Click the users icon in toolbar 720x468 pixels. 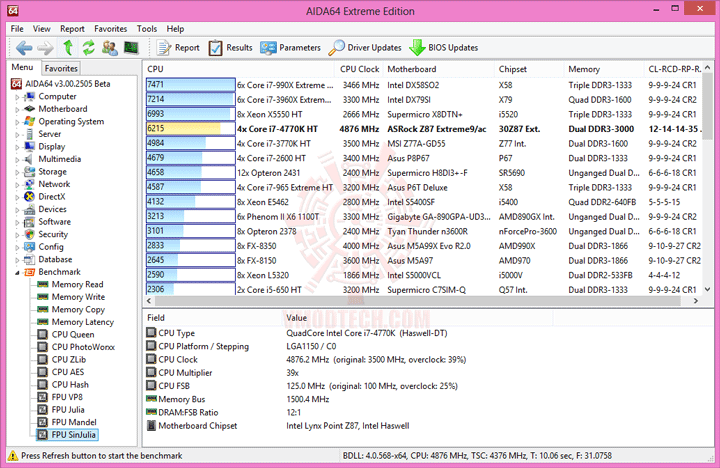110,48
